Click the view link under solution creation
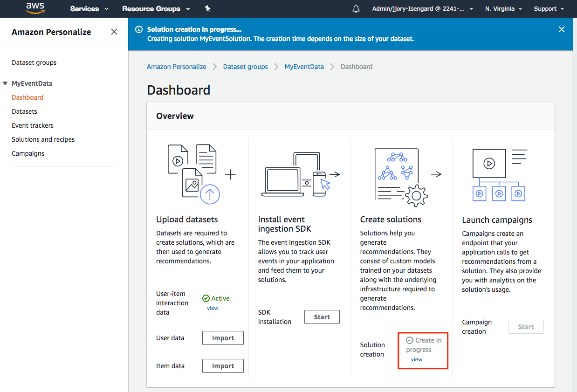 point(416,359)
